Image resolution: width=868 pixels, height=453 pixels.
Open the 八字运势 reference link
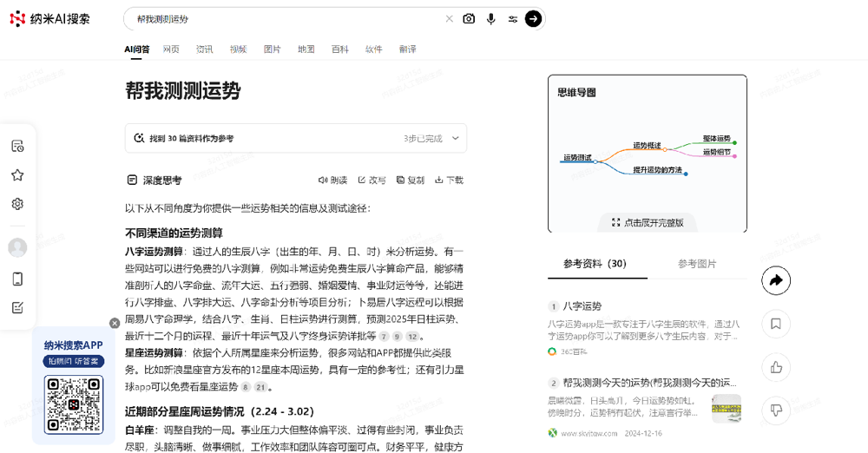click(582, 306)
